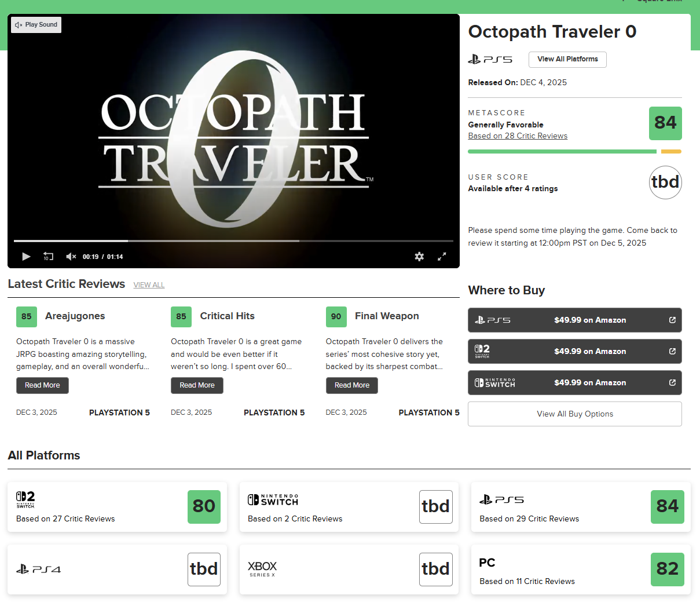The image size is (700, 606).
Task: Play the Octopath Traveler video
Action: pos(26,257)
